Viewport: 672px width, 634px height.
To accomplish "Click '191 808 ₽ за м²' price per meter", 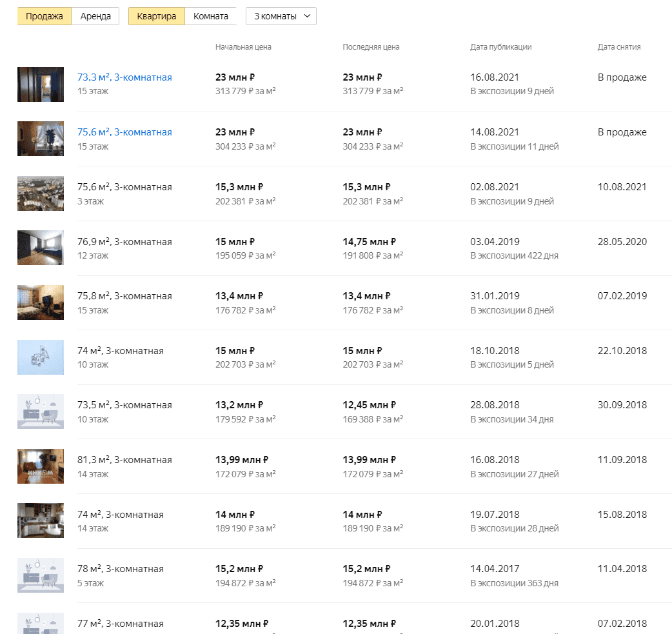I will pyautogui.click(x=373, y=255).
